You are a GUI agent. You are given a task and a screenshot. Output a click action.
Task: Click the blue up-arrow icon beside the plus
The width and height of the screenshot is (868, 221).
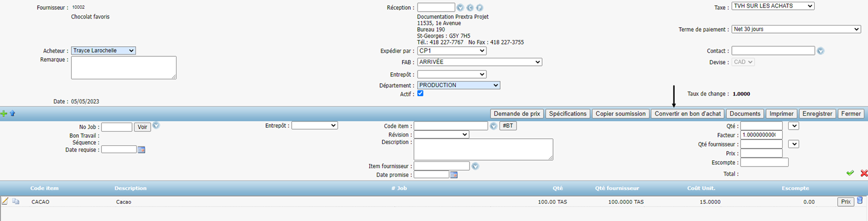(x=12, y=114)
